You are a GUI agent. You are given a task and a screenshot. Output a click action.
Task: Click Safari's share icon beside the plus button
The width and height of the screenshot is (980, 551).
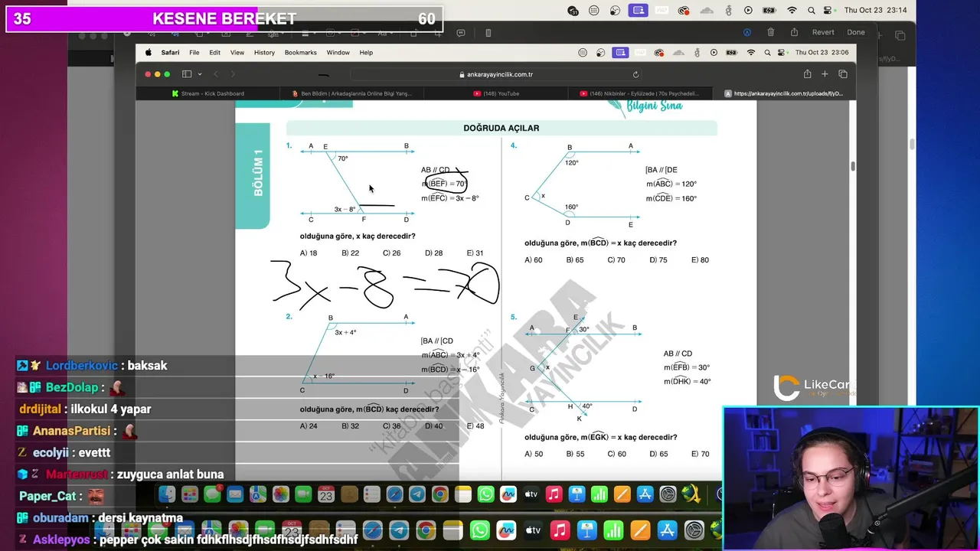pyautogui.click(x=807, y=74)
